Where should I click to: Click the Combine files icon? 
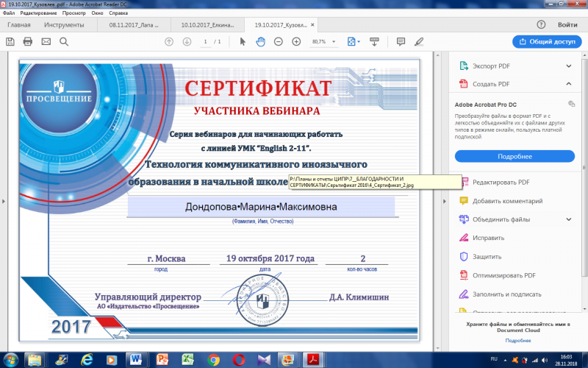464,219
